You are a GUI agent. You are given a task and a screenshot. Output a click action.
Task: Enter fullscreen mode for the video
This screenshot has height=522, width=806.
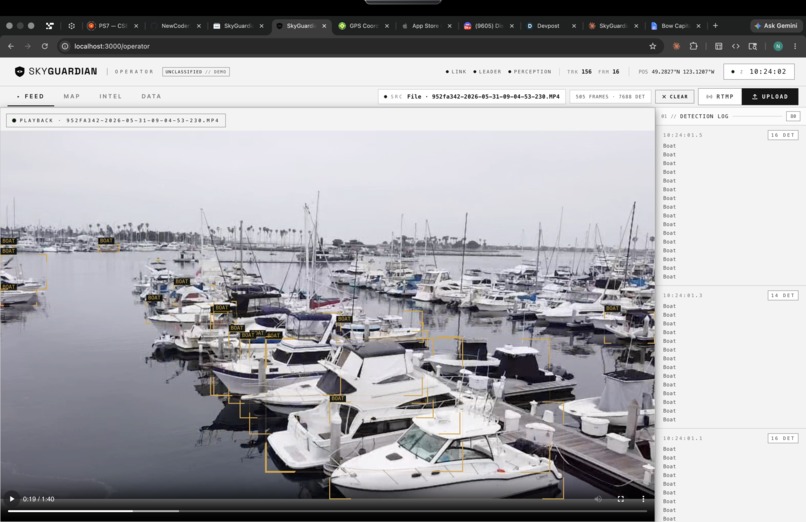pyautogui.click(x=620, y=499)
